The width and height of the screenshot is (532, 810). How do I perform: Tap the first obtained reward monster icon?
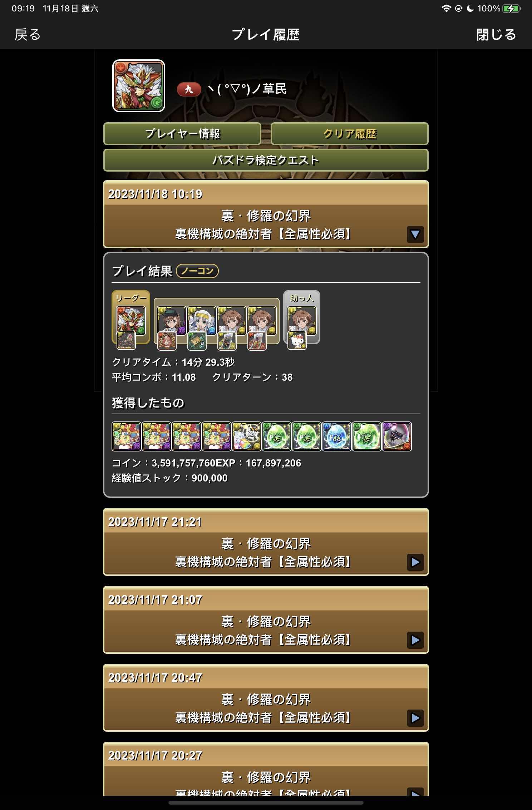coord(127,436)
